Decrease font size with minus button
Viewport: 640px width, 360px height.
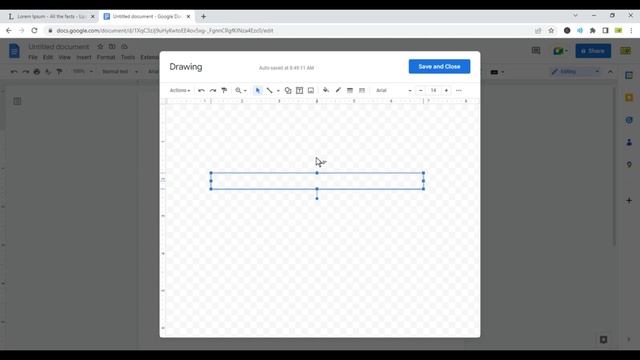tap(421, 90)
